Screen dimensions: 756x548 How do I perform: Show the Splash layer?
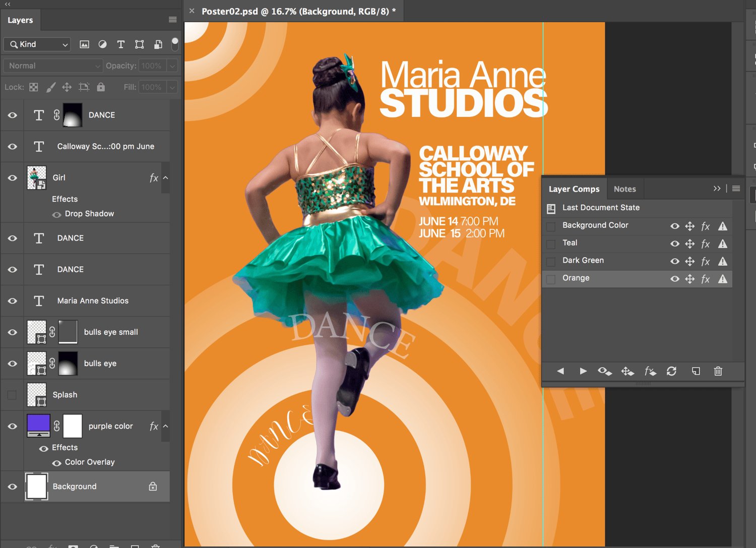click(x=12, y=395)
